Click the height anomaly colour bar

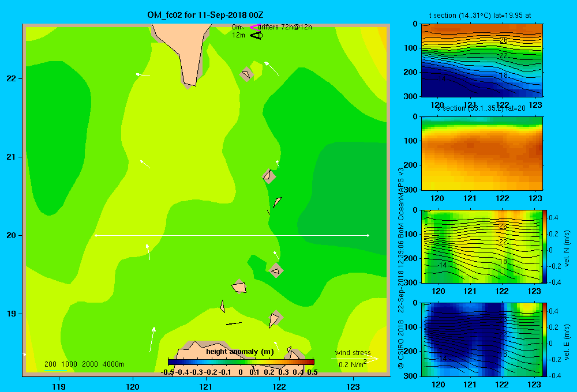coord(241,362)
